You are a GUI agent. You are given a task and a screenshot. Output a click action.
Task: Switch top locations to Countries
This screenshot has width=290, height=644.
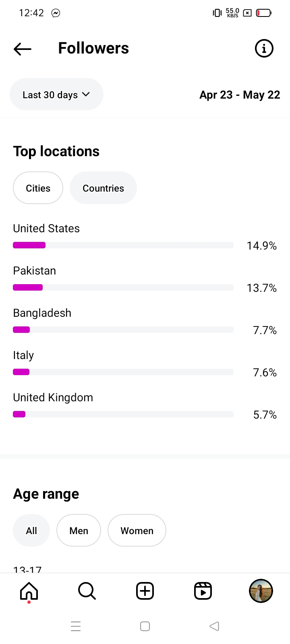tap(103, 188)
